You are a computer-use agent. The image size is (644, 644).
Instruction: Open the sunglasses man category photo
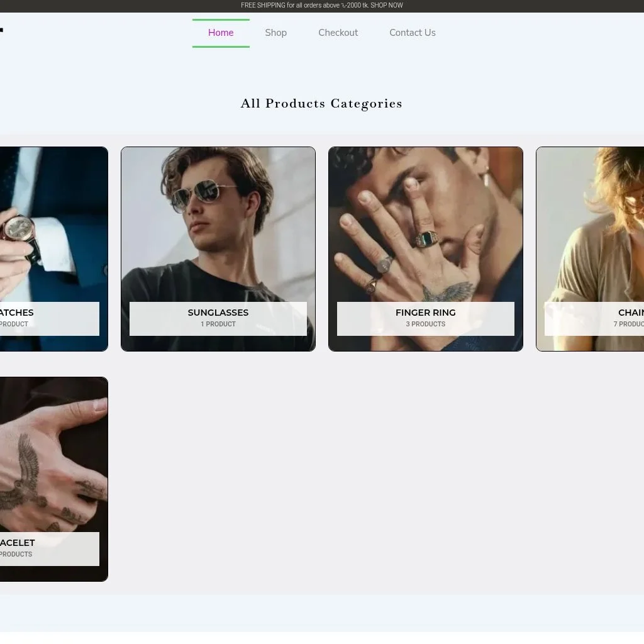tap(218, 220)
